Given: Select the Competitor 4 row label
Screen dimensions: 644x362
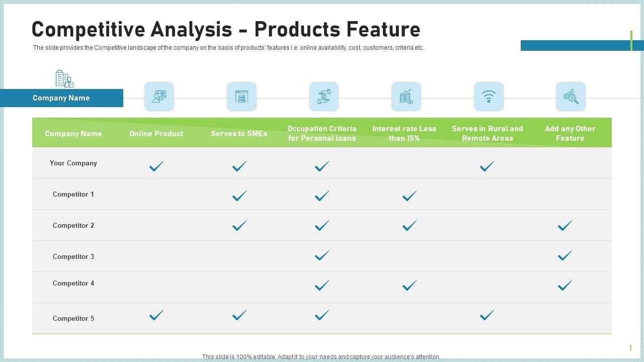Looking at the screenshot, I should (x=73, y=283).
